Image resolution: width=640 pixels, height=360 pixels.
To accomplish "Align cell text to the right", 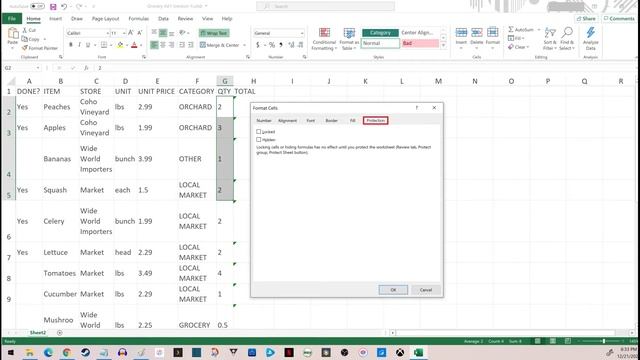I will point(171,45).
